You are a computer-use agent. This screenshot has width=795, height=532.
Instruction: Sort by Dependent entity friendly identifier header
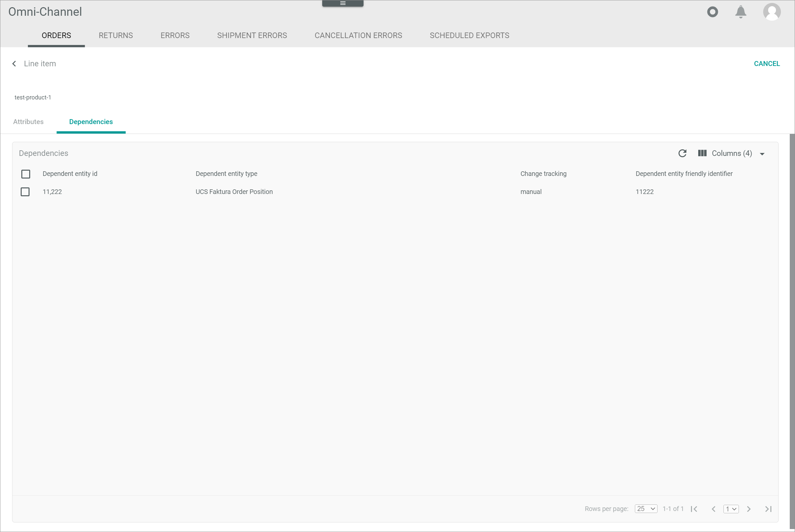coord(684,174)
